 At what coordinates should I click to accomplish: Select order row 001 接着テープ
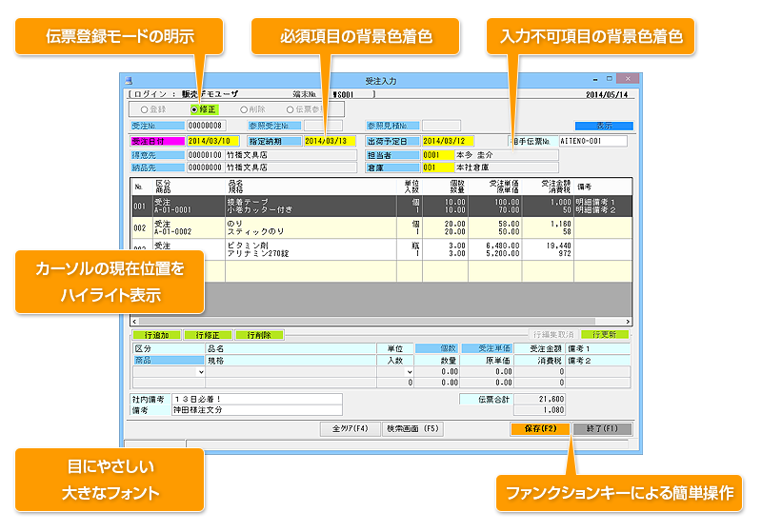[382, 206]
